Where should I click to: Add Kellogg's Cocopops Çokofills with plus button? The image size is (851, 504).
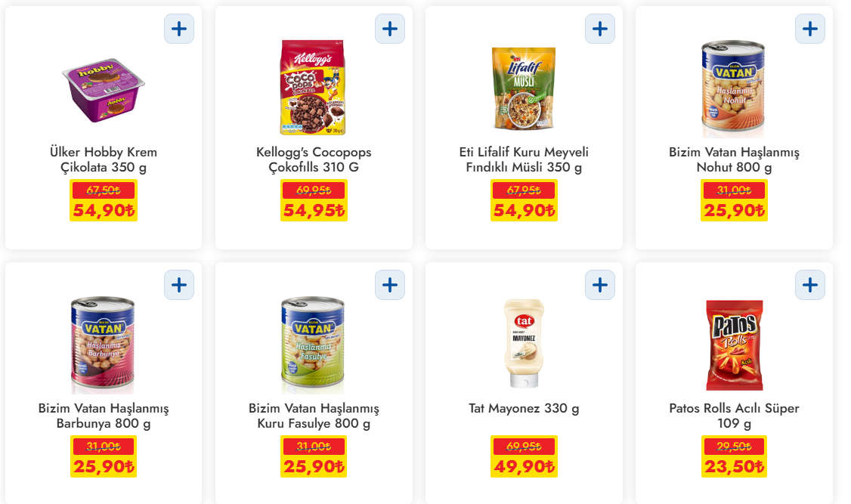[x=390, y=29]
